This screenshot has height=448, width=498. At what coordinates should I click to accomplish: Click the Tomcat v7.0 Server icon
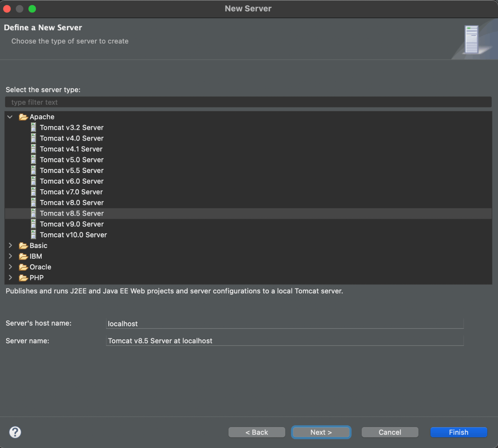[x=33, y=192]
